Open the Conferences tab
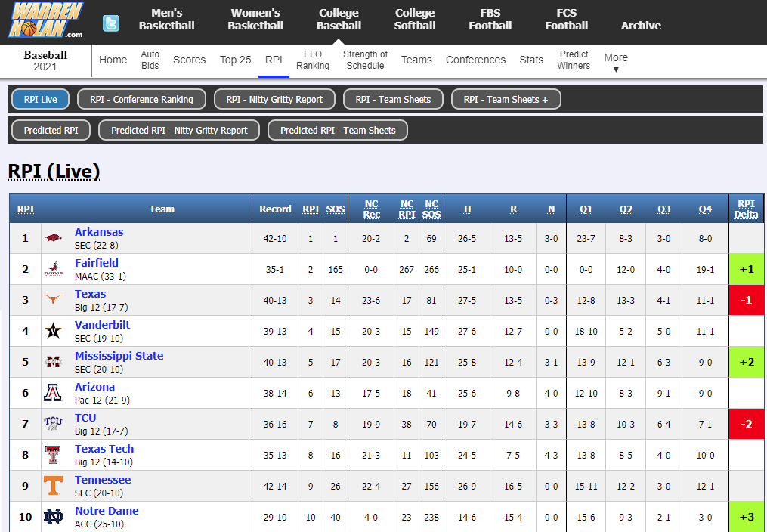767x532 pixels. click(x=475, y=60)
